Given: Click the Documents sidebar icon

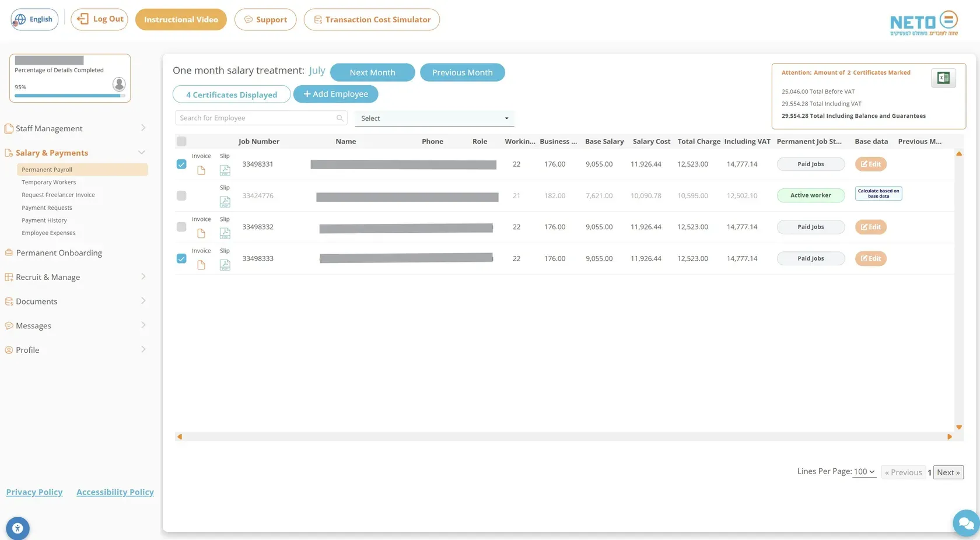Looking at the screenshot, I should 9,301.
